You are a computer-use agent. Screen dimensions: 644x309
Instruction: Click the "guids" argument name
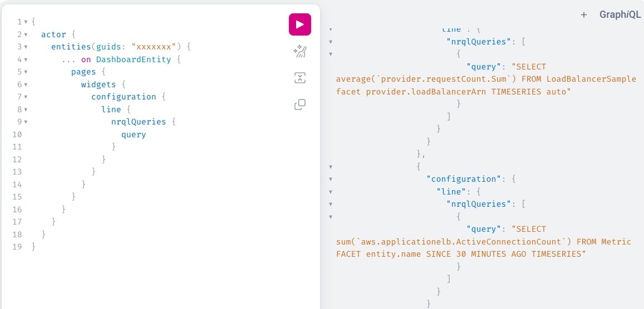pos(109,47)
